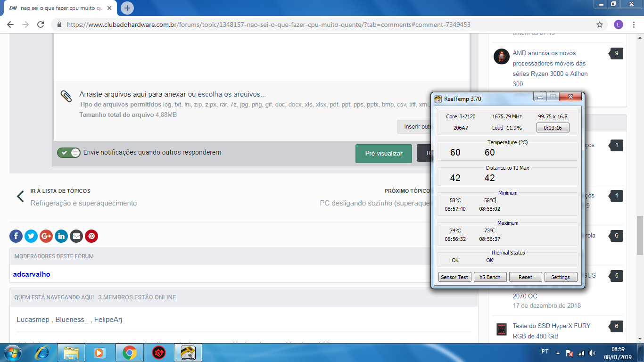Launch Internet Explorer from the taskbar
Image resolution: width=644 pixels, height=362 pixels.
pos(42,352)
